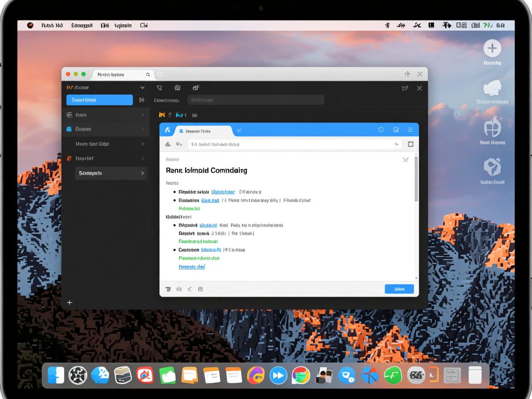Click the gift box icon in dark toolbar
Image resolution: width=532 pixels, height=399 pixels.
[177, 88]
